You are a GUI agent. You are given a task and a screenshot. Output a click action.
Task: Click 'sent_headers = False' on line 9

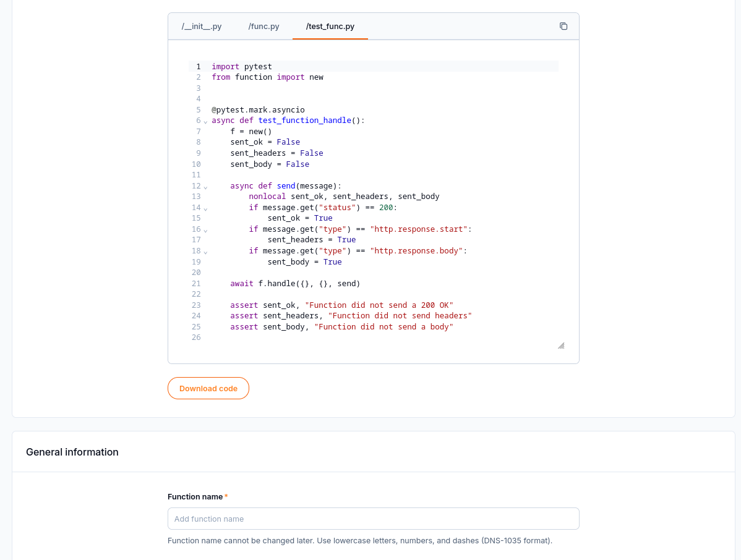[x=277, y=153]
